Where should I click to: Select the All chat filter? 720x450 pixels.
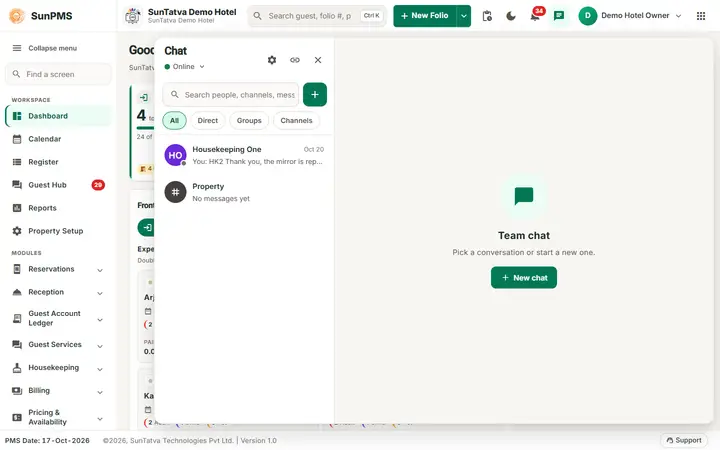(x=174, y=120)
